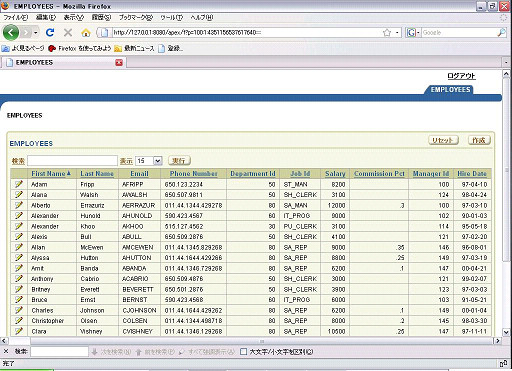Edit Bruce Ernst row pencil icon

pos(19,299)
